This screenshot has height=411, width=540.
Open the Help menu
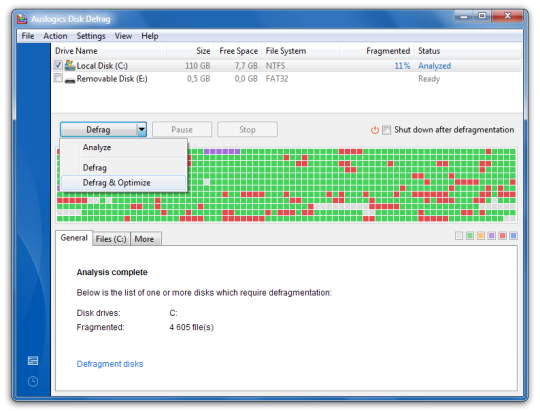pyautogui.click(x=150, y=36)
